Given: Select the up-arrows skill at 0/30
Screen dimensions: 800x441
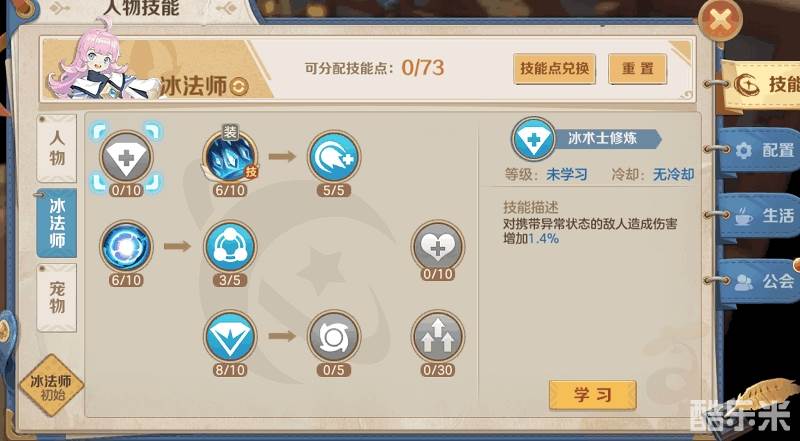Looking at the screenshot, I should [438, 336].
